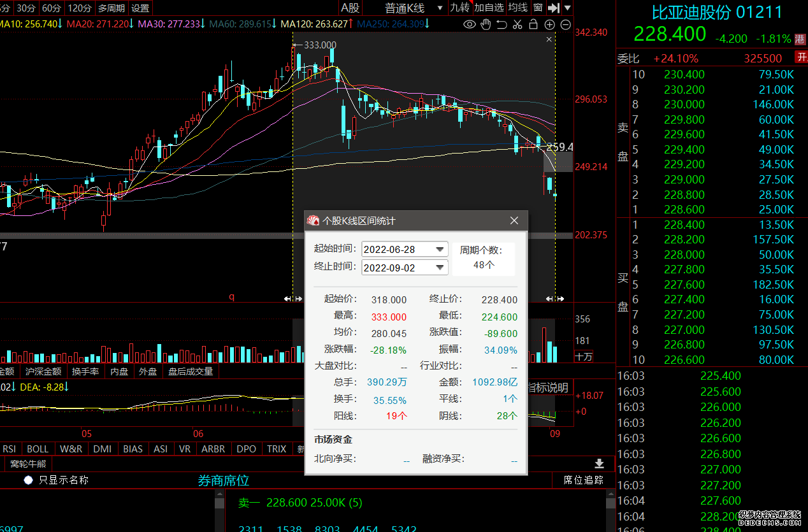The image size is (808, 532).
Task: Click the buy level 1 price 228.400
Action: [x=684, y=225]
